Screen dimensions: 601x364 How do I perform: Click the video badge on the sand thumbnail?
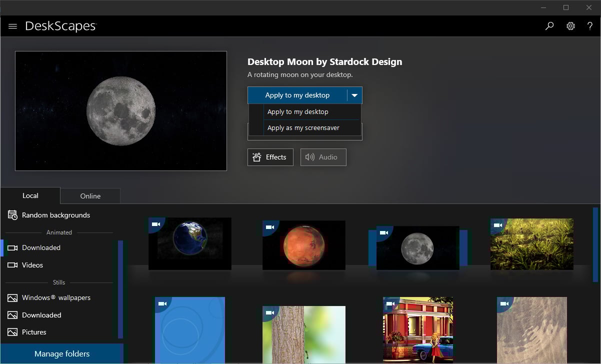click(x=504, y=303)
